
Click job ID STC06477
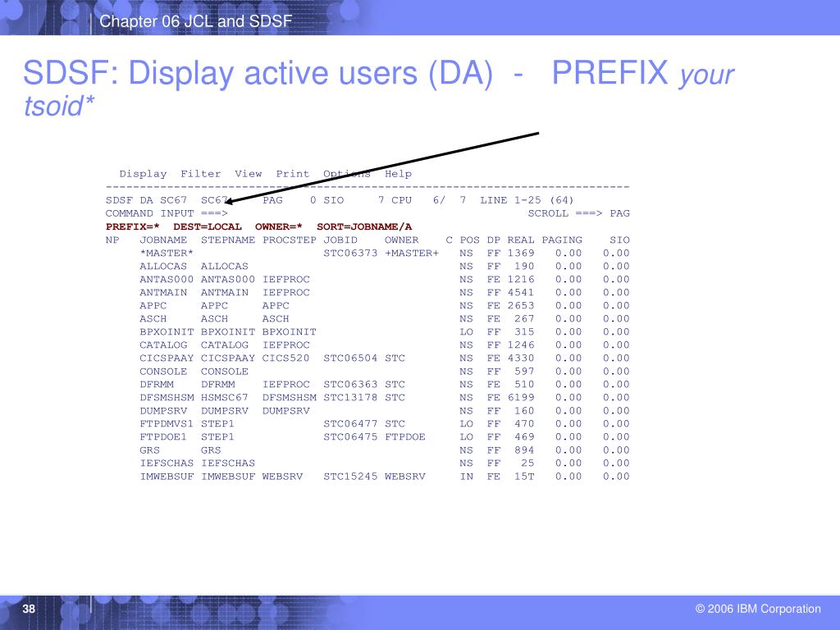[350, 424]
